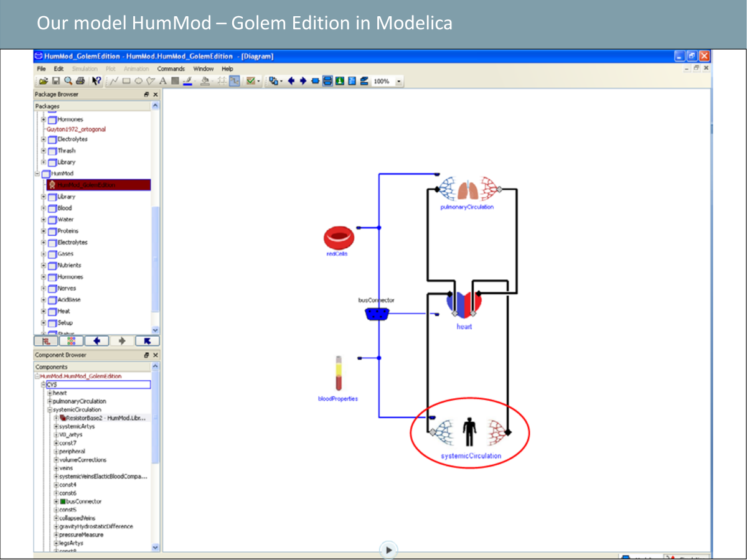Click the Documentation info icon in toolbar

(x=340, y=81)
